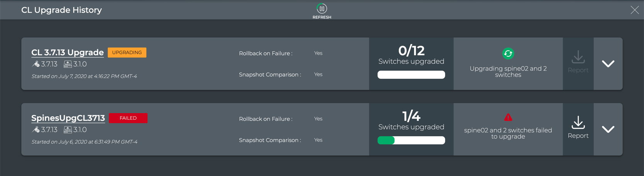The image size is (644, 176).
Task: Click 'Upgrading spine02 and 2 switches' status text
Action: (508, 72)
